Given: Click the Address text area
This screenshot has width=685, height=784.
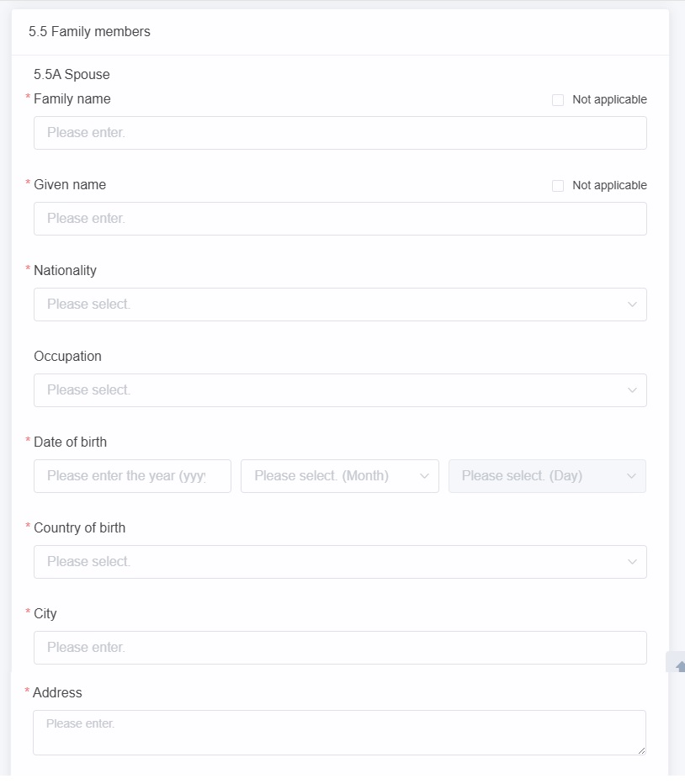Looking at the screenshot, I should (339, 733).
